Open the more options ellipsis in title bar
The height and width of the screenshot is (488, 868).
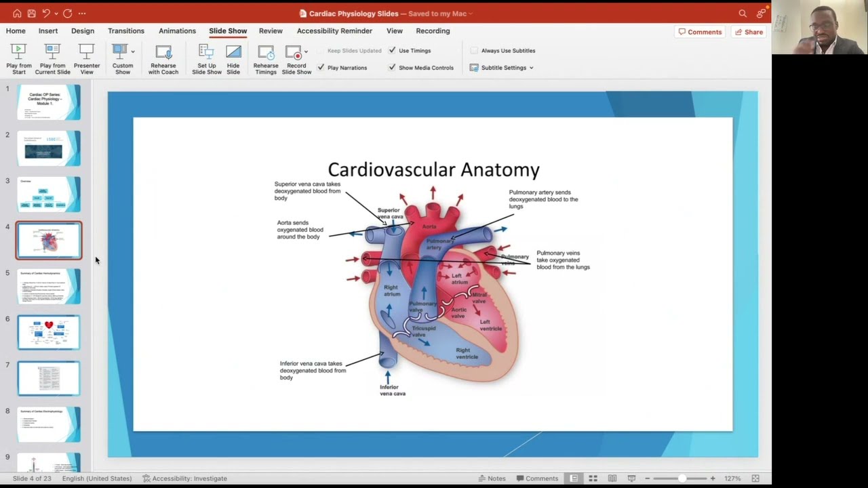(x=82, y=14)
